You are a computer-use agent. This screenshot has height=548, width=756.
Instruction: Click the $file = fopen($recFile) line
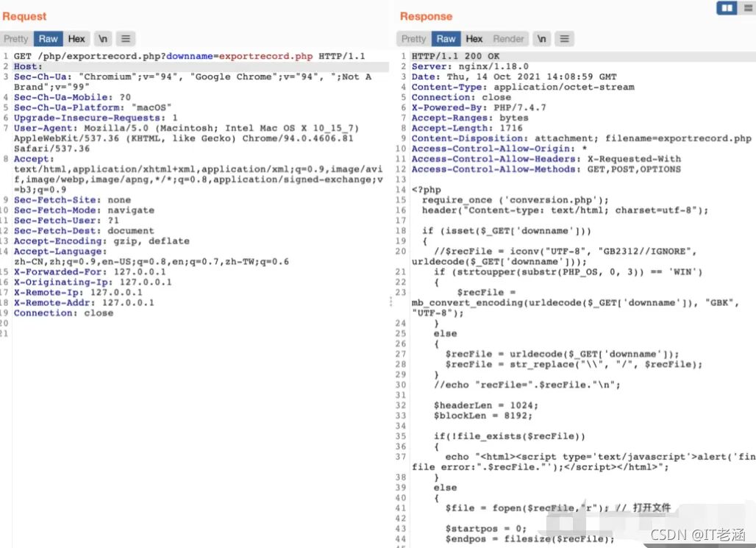click(x=558, y=508)
